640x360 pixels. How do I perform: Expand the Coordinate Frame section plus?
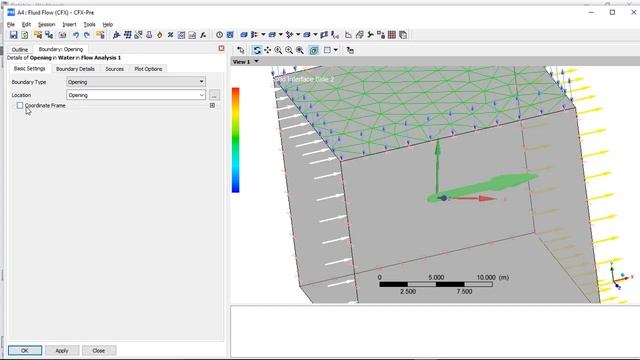[x=212, y=105]
